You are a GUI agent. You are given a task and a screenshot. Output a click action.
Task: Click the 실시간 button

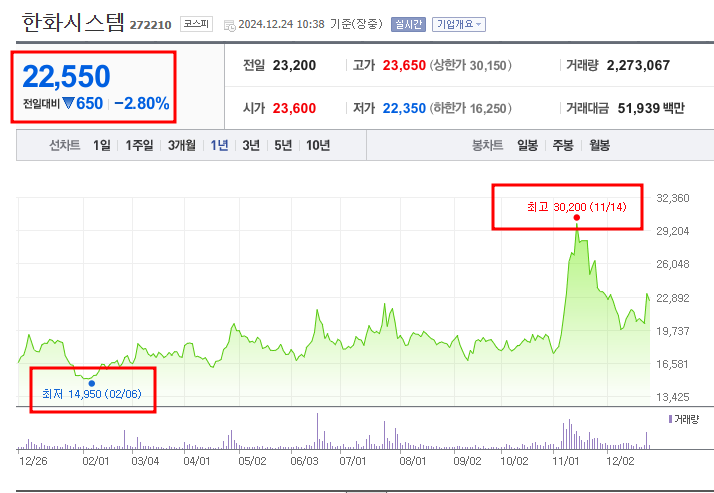click(x=408, y=24)
